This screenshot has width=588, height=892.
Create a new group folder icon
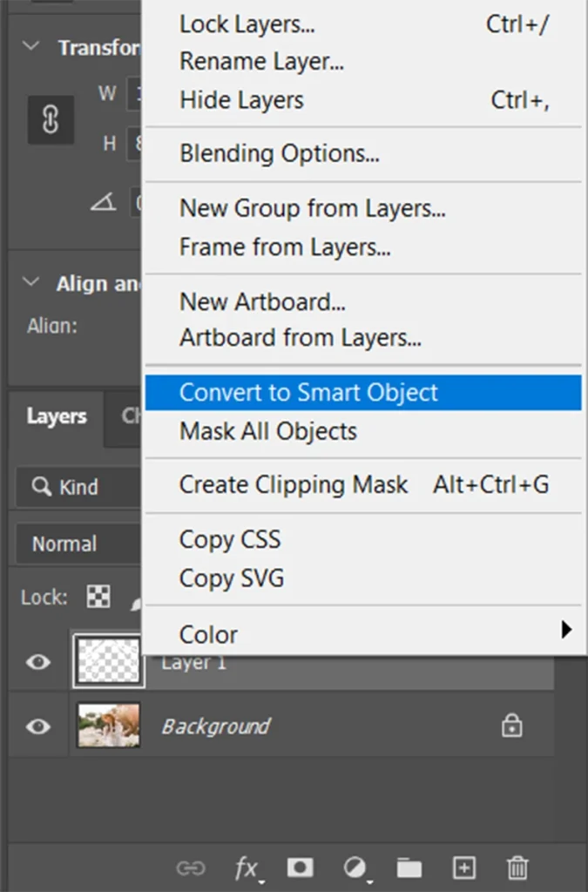pyautogui.click(x=409, y=868)
